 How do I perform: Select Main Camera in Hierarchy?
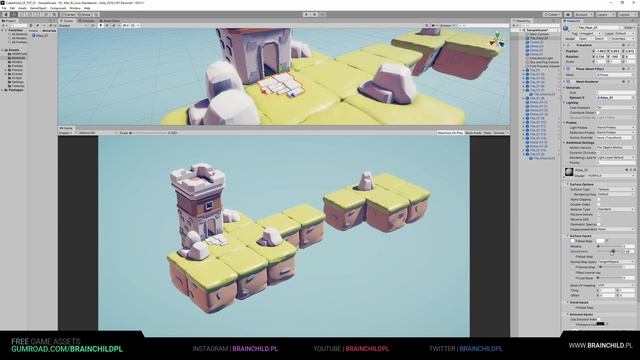[539, 34]
